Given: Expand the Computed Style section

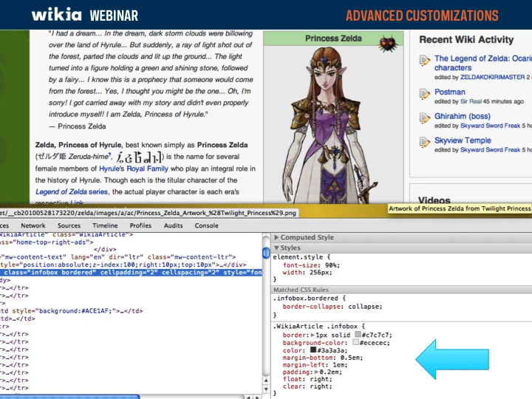Looking at the screenshot, I should 276,237.
